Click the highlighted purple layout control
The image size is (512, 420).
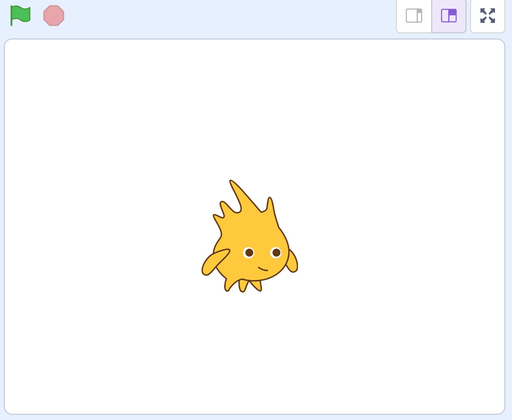point(448,15)
